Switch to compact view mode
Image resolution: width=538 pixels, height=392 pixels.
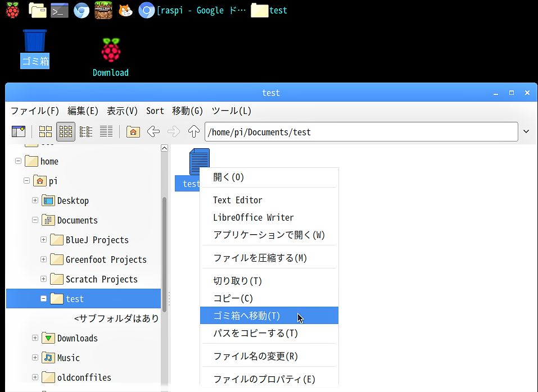coord(86,131)
